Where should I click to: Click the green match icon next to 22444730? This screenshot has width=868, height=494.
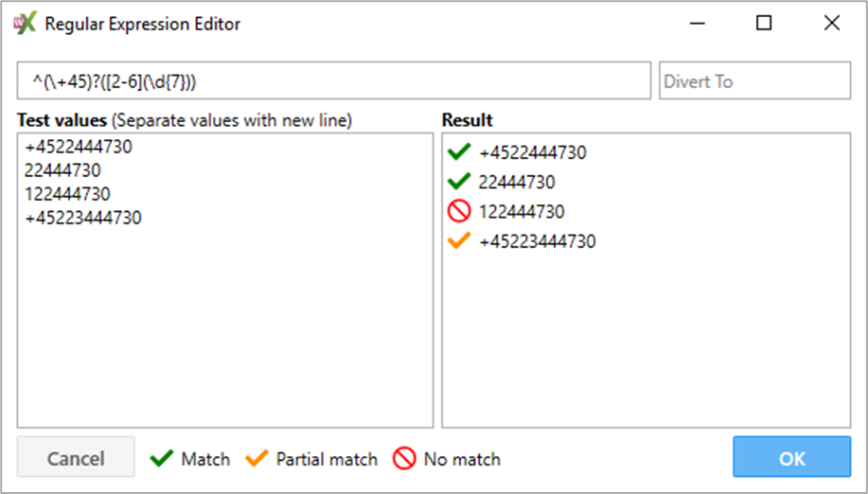pyautogui.click(x=459, y=181)
